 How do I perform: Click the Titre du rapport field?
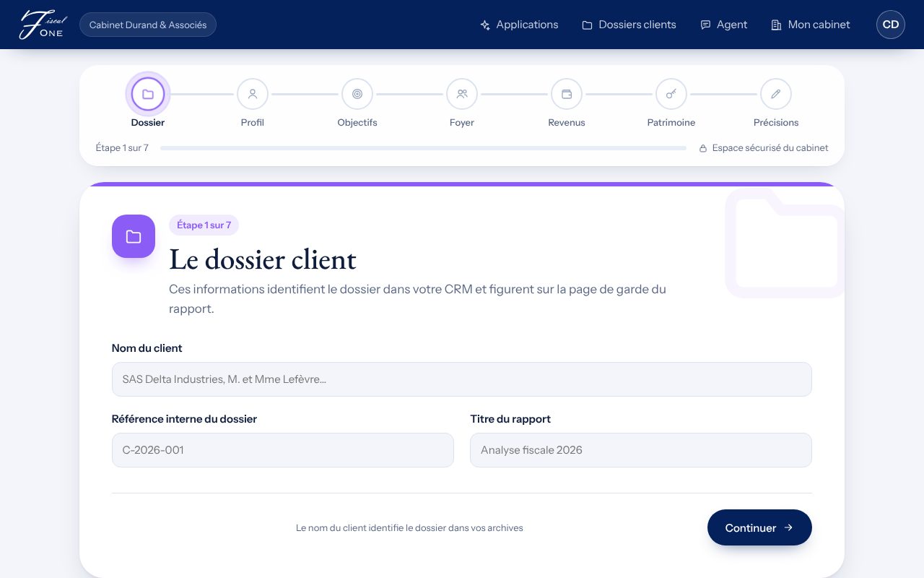pos(641,450)
